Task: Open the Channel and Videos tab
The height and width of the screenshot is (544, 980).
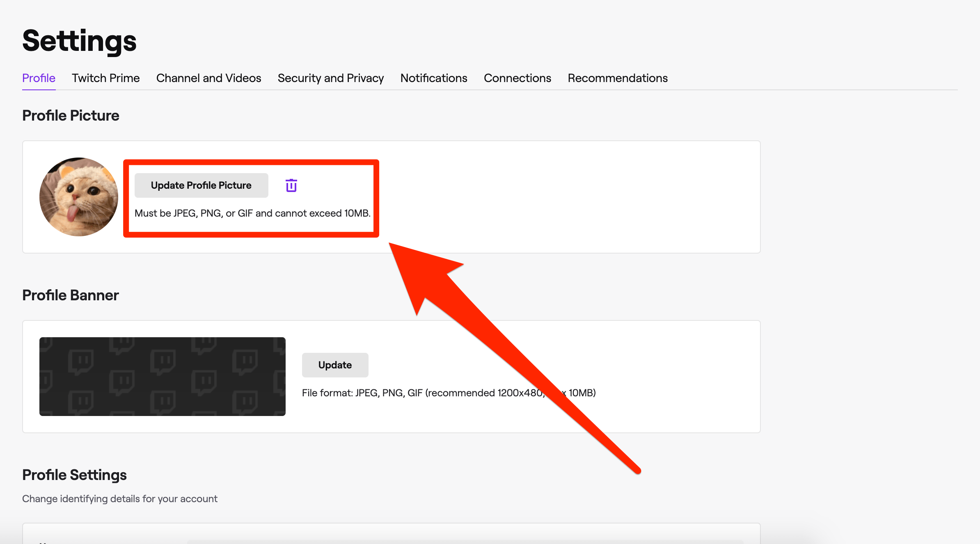Action: point(208,78)
